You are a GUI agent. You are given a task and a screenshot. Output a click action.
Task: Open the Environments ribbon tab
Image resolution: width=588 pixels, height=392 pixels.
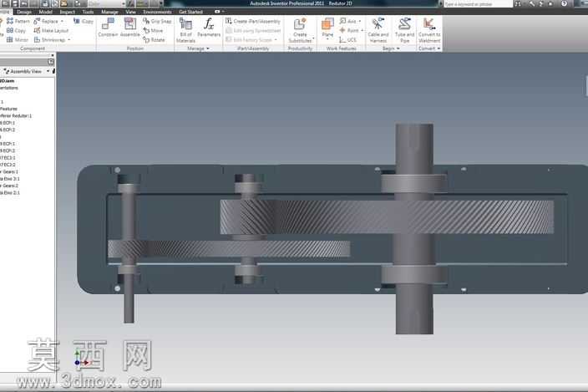pyautogui.click(x=157, y=12)
